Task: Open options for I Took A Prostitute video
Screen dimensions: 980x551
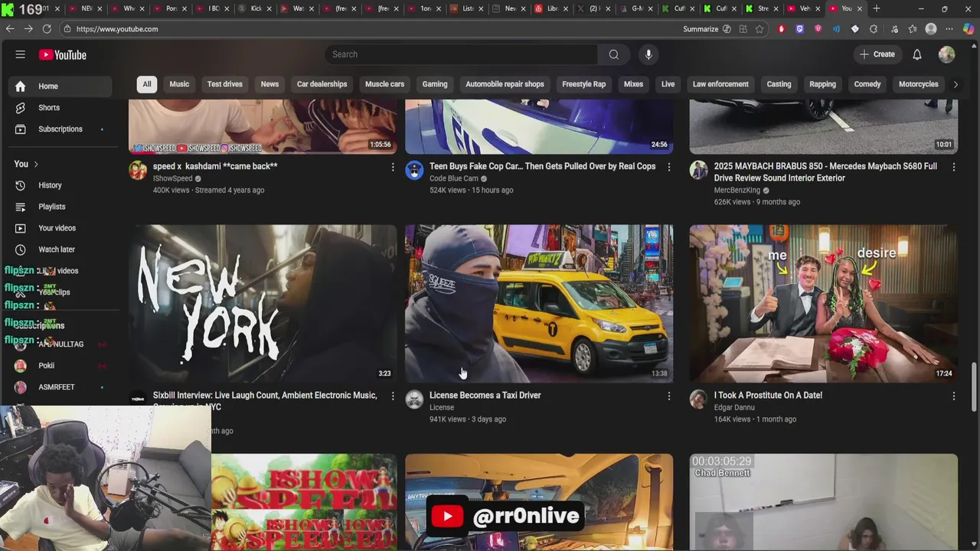Action: point(954,396)
